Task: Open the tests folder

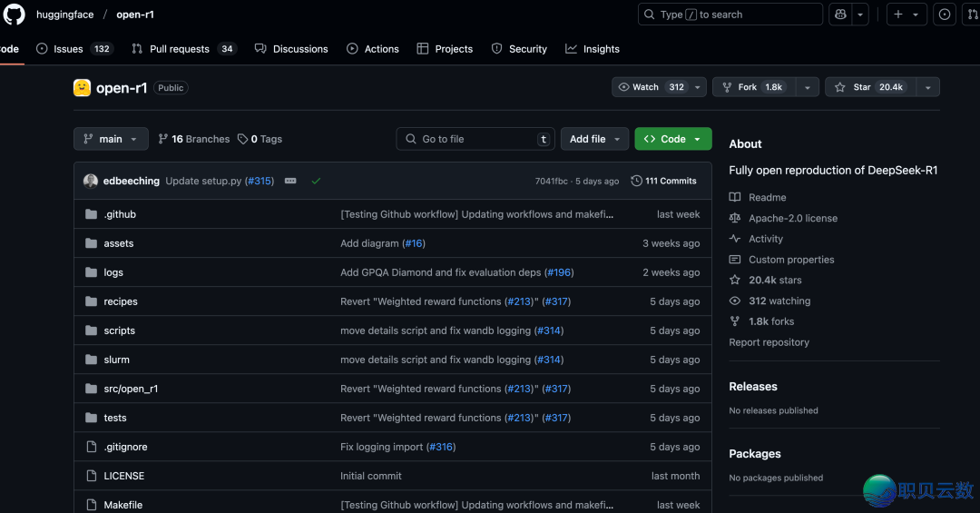Action: click(x=115, y=418)
